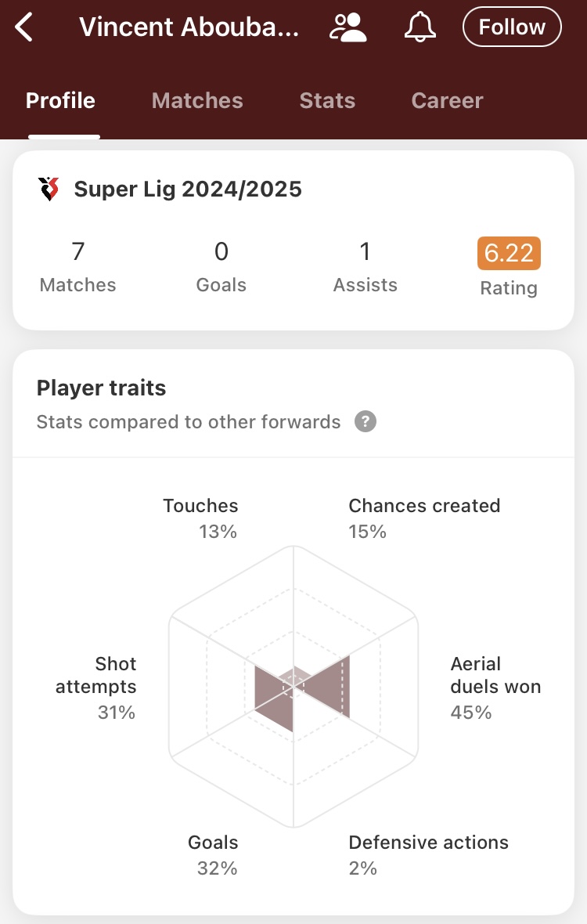
Task: Follow Vincent Aboubakar
Action: tap(512, 27)
